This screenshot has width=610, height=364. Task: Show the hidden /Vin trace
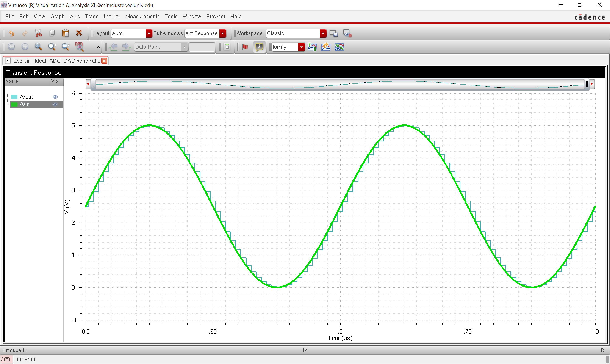[x=55, y=105]
